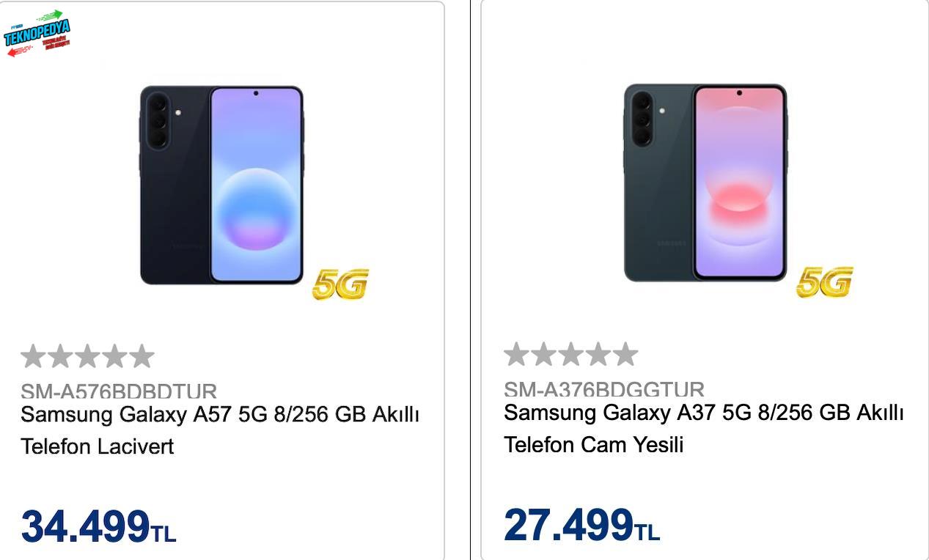Click the Teknopedya logo
The image size is (929, 560).
coord(37,34)
